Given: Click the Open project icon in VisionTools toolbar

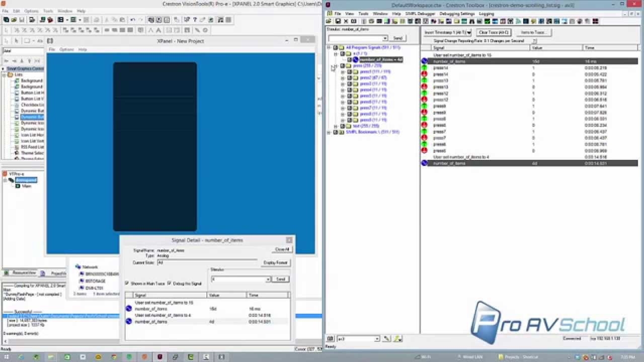Looking at the screenshot, I should [14, 20].
